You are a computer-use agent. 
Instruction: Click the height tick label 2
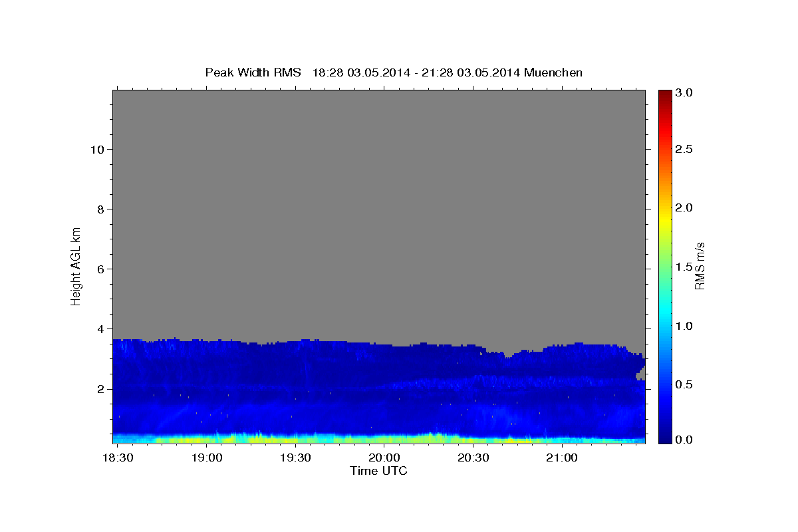(x=99, y=389)
